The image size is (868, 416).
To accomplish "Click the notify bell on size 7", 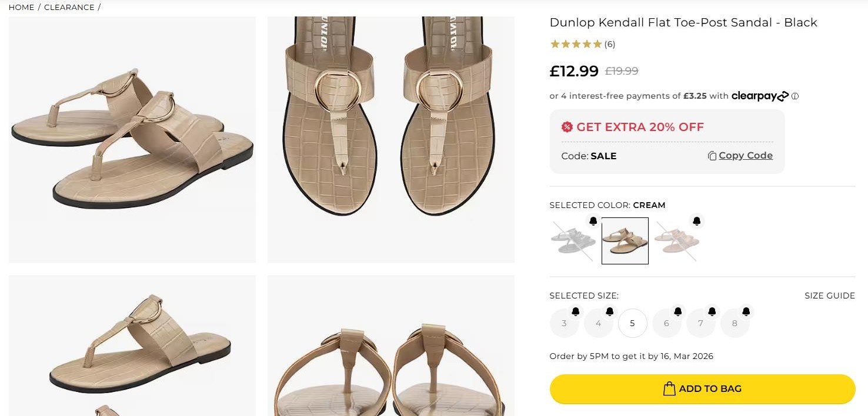I will [712, 311].
